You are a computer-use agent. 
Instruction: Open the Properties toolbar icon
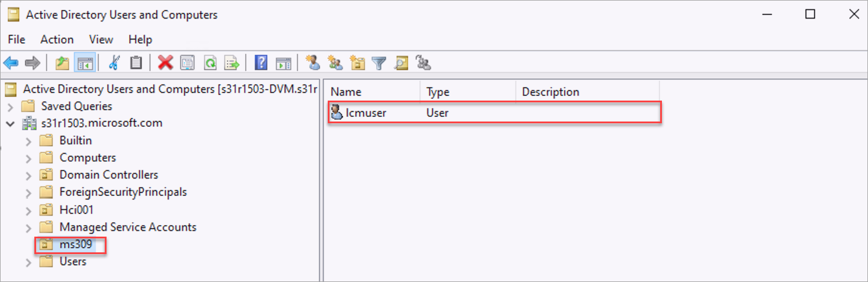187,63
